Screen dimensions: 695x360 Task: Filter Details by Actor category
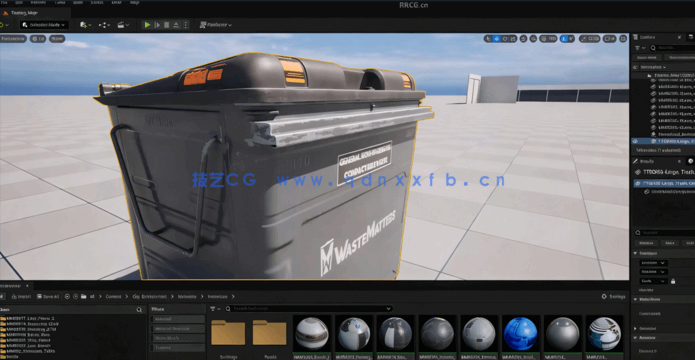tap(669, 243)
